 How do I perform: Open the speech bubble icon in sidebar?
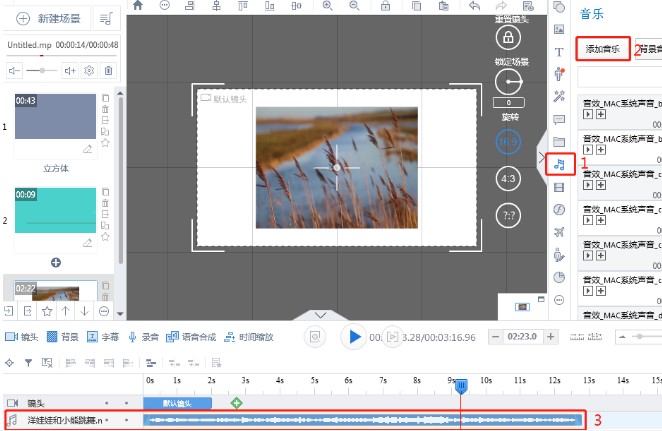[x=559, y=119]
